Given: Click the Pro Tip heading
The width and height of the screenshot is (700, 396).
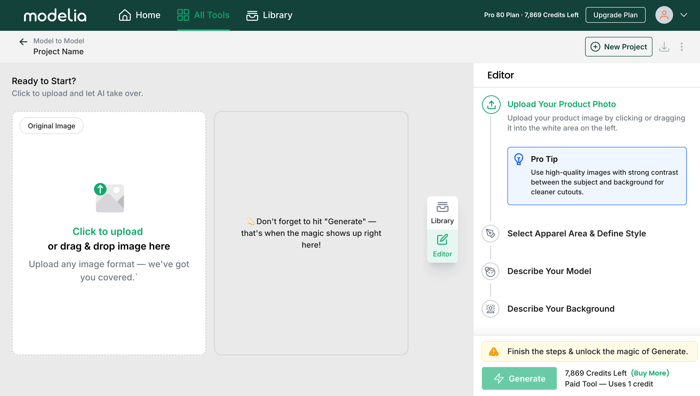Looking at the screenshot, I should (x=544, y=159).
